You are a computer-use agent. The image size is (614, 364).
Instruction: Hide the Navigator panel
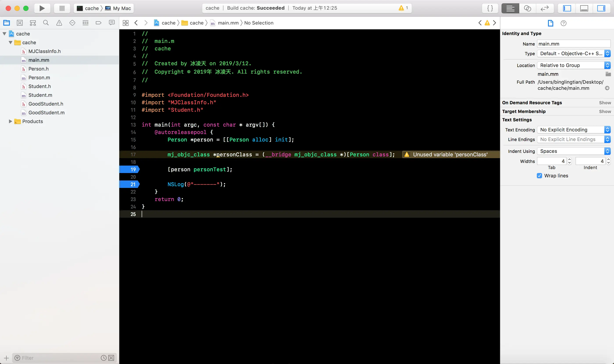point(567,8)
